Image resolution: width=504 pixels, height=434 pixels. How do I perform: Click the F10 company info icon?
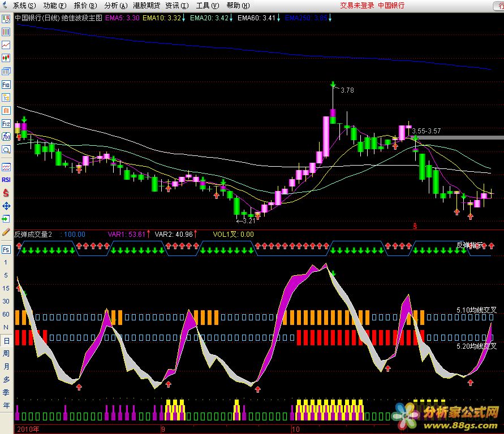tap(6, 84)
